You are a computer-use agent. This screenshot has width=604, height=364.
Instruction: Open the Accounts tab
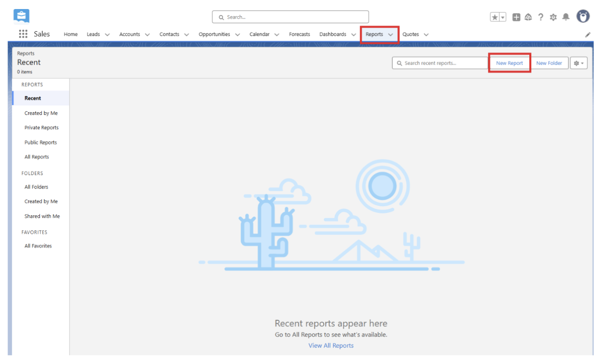129,34
